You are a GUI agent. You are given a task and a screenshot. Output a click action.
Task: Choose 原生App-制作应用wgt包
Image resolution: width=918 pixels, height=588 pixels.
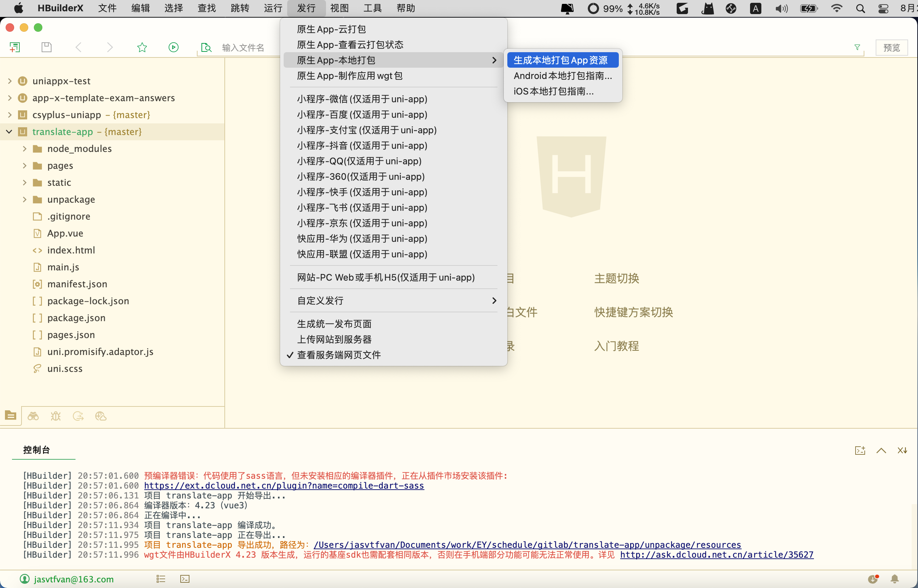[393, 75]
